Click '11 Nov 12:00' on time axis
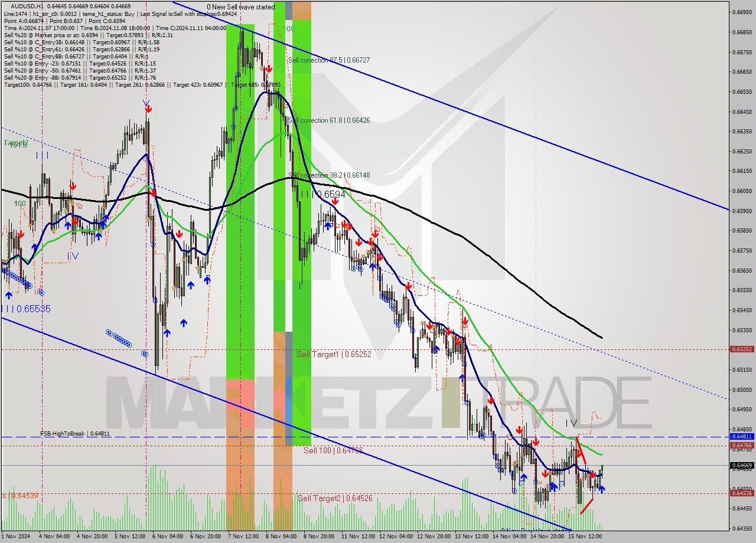This screenshot has width=756, height=543. pos(358,537)
